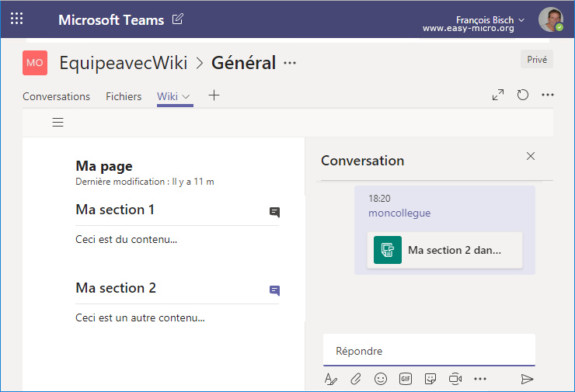This screenshot has height=392, width=575.
Task: Click the Ma section 2 heading
Action: pos(116,288)
